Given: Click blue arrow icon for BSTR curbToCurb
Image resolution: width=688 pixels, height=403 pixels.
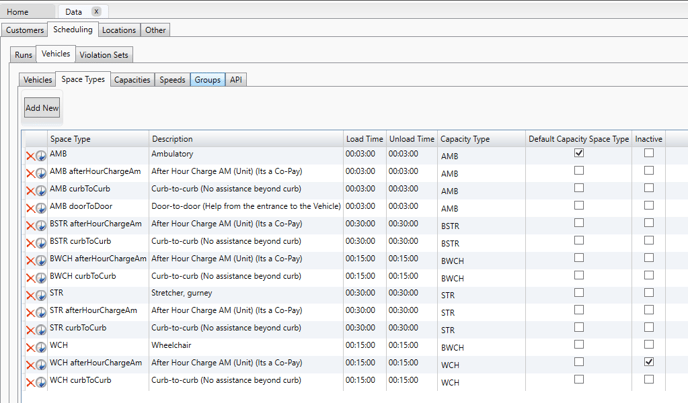Looking at the screenshot, I should coord(41,243).
